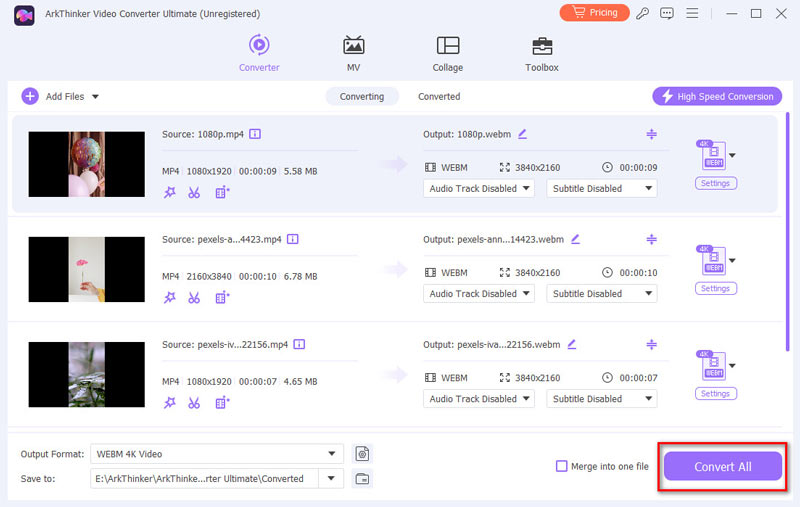Open Settings for pexels-iva...22156.webm output
Image resolution: width=800 pixels, height=507 pixels.
(x=715, y=393)
